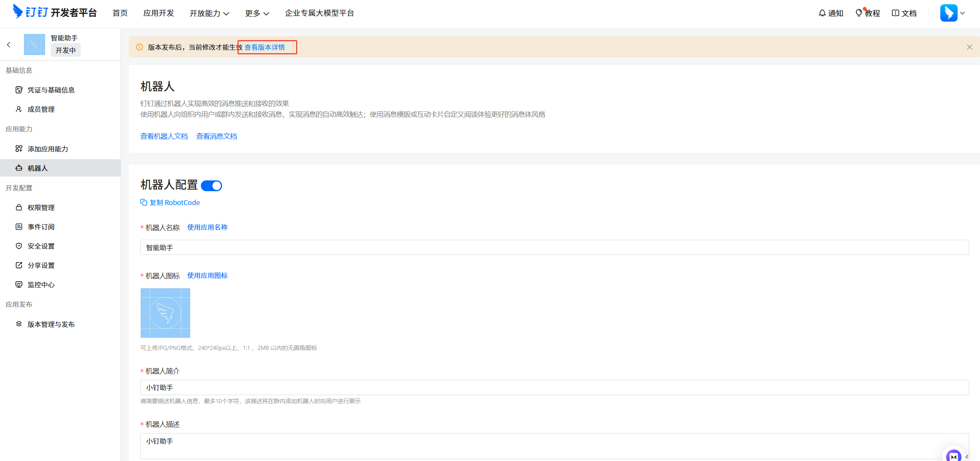This screenshot has height=461, width=980.
Task: Click the 安全设置 shield icon
Action: (x=19, y=246)
